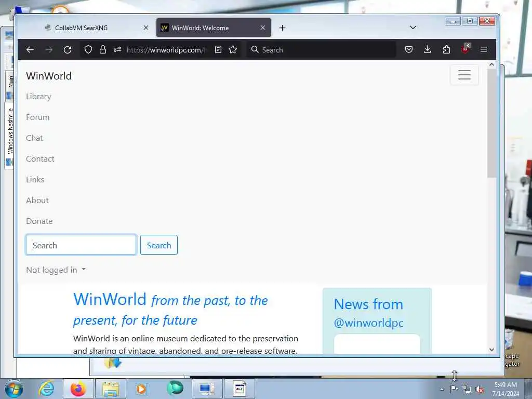Click the uBlock Origin shield icon
The image size is (532, 399).
pyautogui.click(x=465, y=49)
